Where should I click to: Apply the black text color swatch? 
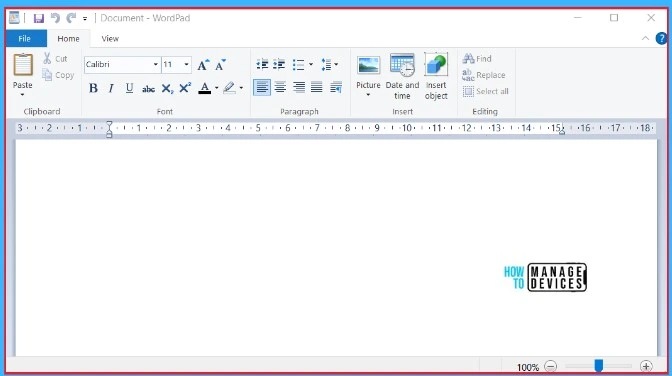pyautogui.click(x=205, y=88)
